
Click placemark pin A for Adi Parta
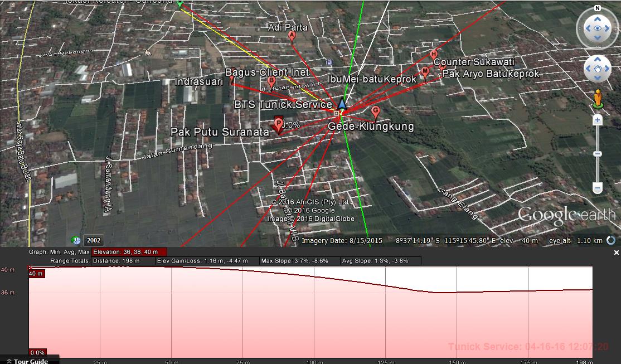coord(292,37)
